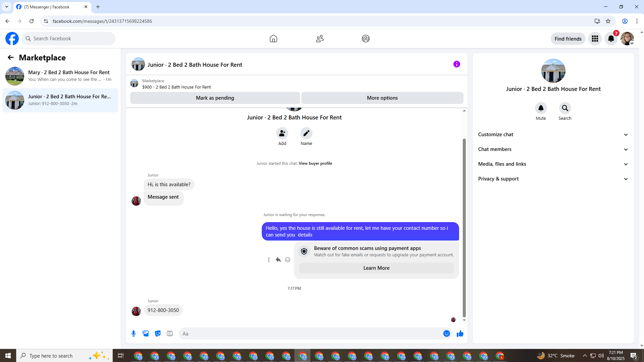
Task: Click Find friends button
Action: click(x=568, y=39)
